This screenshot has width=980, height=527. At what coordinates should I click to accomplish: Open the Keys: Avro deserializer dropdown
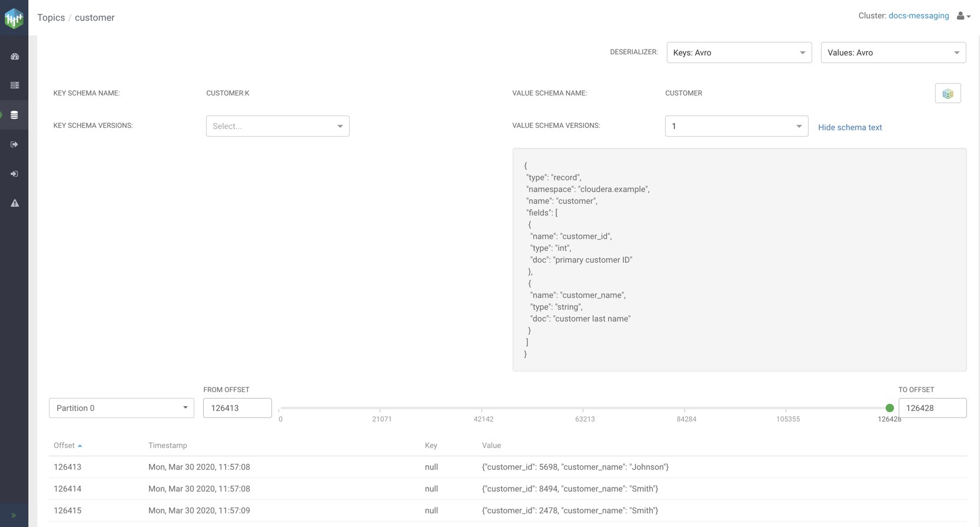coord(739,52)
